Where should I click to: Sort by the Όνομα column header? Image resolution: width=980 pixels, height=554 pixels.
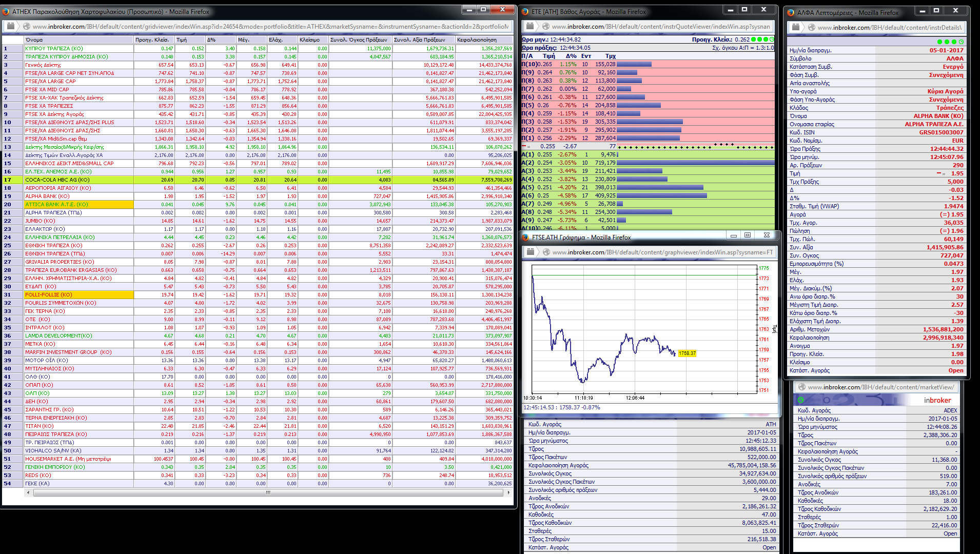(x=79, y=39)
